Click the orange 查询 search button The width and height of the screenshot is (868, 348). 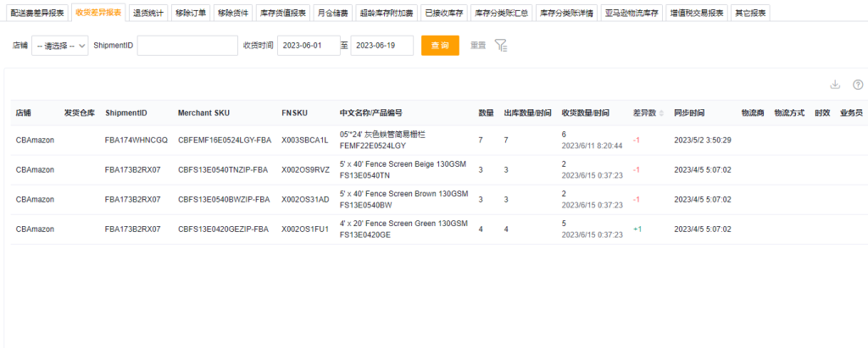(440, 46)
